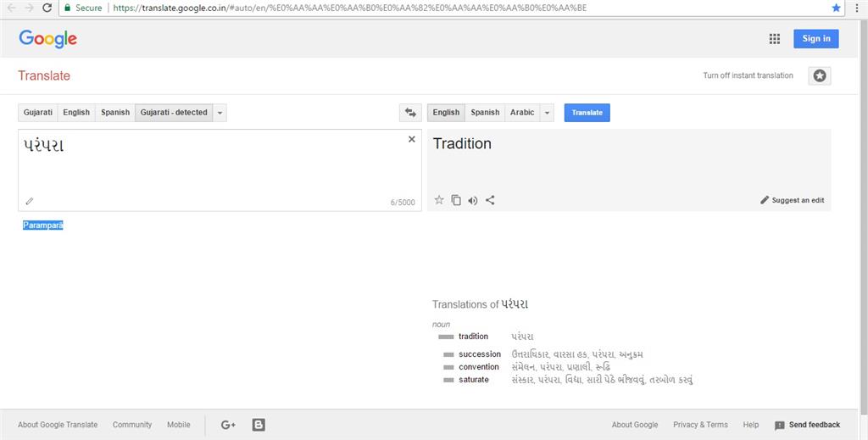The height and width of the screenshot is (440, 868).
Task: Select English as source language
Action: [76, 113]
